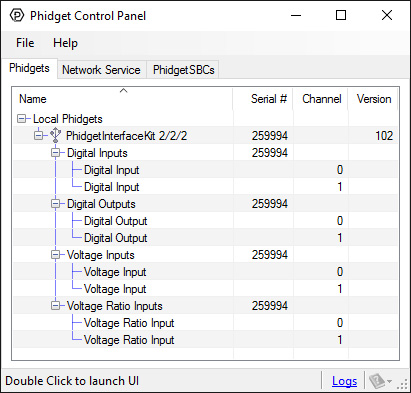Screen dimensions: 411x393
Task: Select Voltage Ratio Input channel 0
Action: (x=205, y=323)
